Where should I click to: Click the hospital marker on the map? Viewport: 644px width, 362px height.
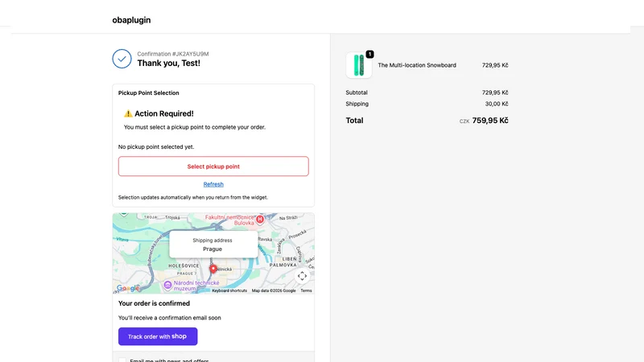259,220
